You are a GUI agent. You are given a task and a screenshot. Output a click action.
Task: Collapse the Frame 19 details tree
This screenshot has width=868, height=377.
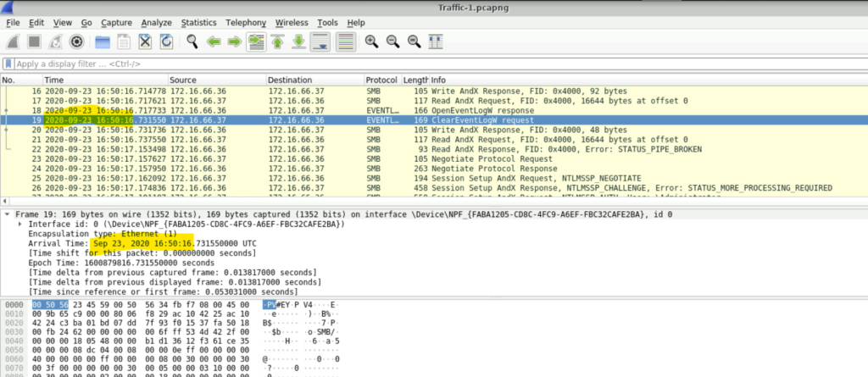click(x=8, y=214)
